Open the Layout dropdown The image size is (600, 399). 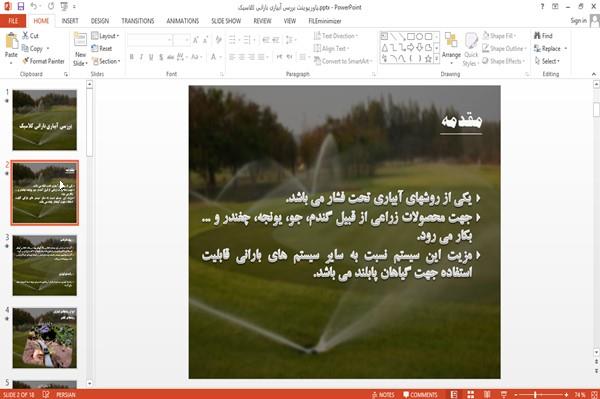105,36
